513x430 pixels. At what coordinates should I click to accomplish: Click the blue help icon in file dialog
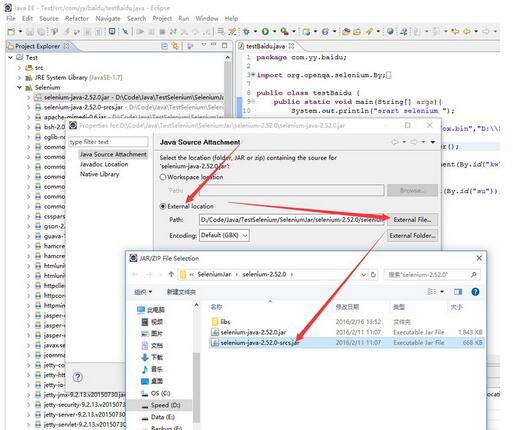(x=475, y=292)
